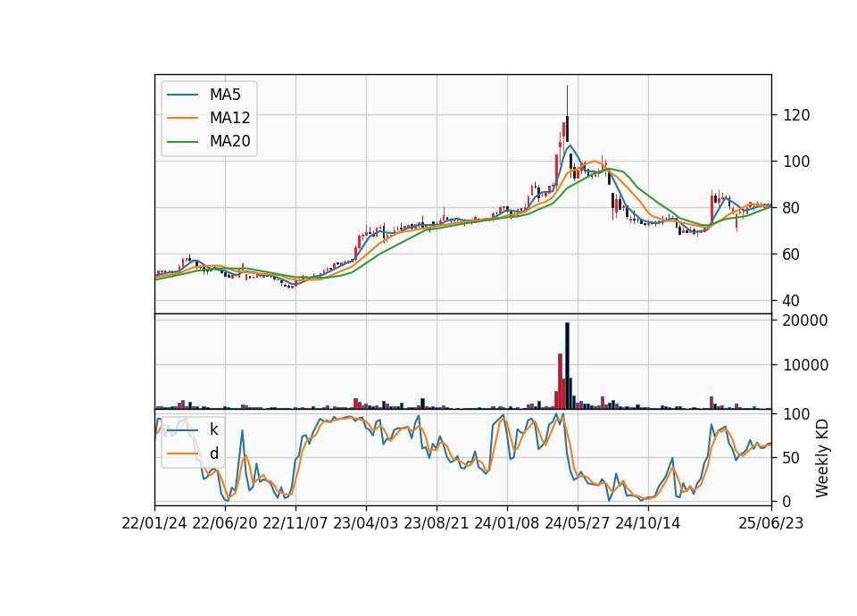Screen dimensions: 857x616
Task: Click the 20000 volume axis label
Action: [805, 320]
